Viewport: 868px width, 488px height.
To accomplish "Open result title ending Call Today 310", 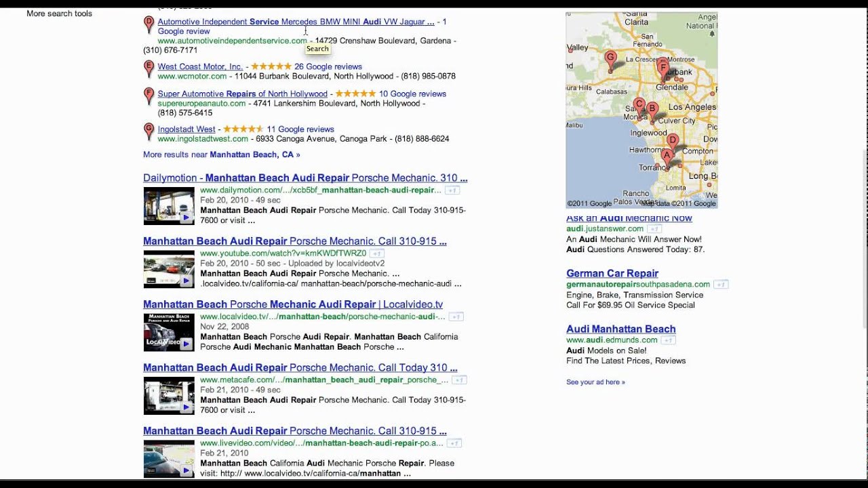I will [x=300, y=367].
